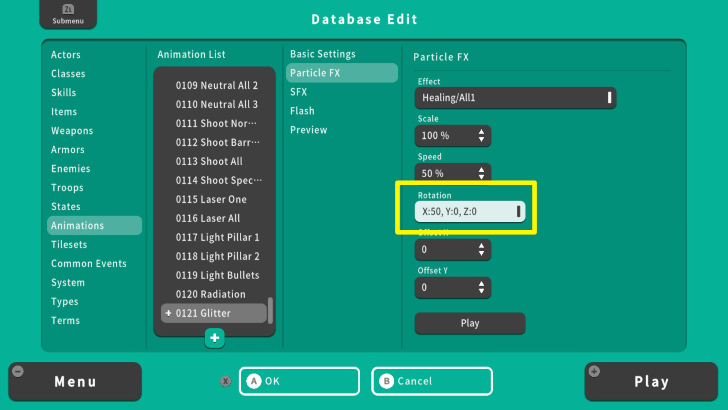Open the Effect Healing/All1 selector
This screenshot has height=410, width=728.
click(515, 98)
